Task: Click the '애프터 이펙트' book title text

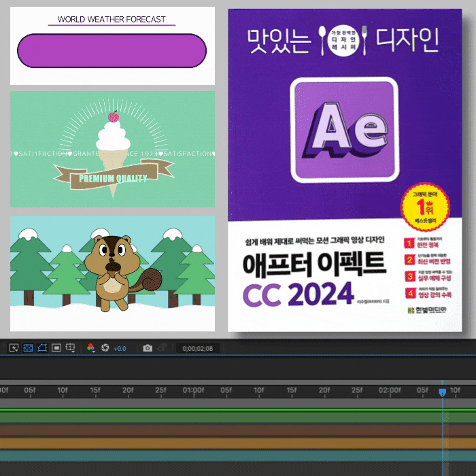Action: click(x=314, y=265)
